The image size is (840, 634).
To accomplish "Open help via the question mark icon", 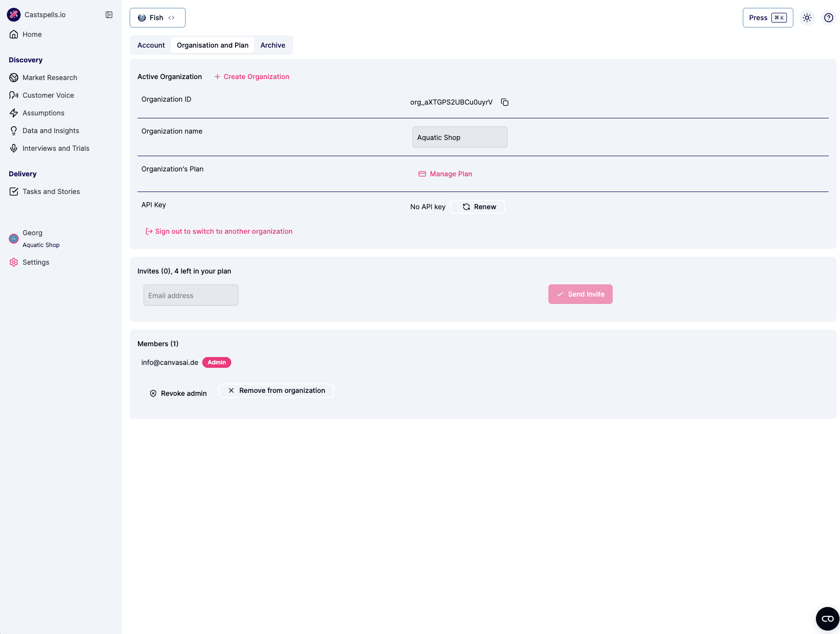I will click(829, 17).
